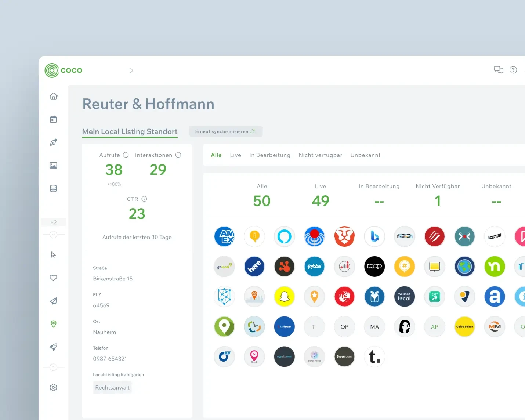
Task: Open the OP listing placeholder
Action: [344, 327]
